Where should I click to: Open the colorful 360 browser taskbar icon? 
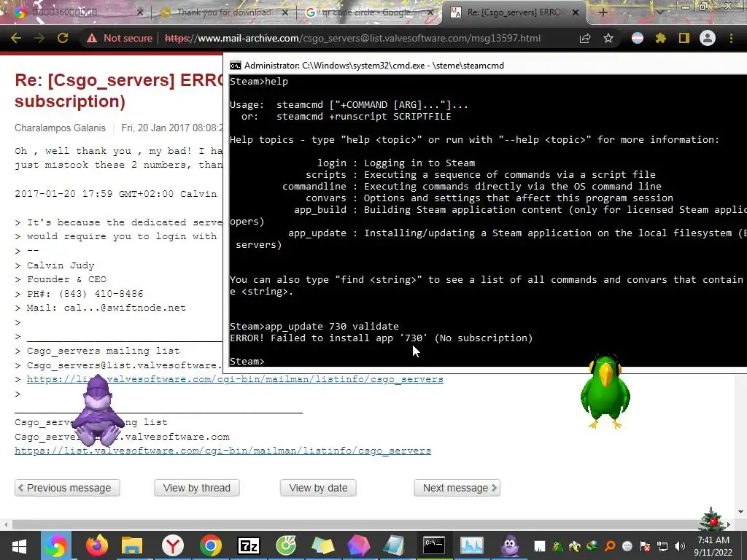55,545
